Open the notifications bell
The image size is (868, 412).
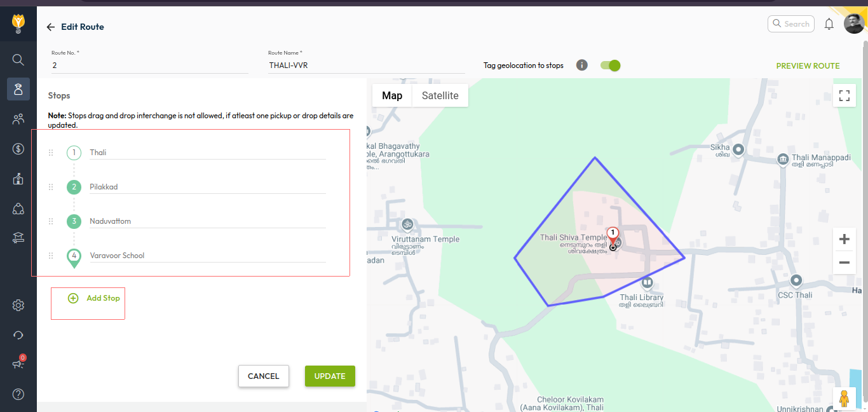tap(829, 24)
